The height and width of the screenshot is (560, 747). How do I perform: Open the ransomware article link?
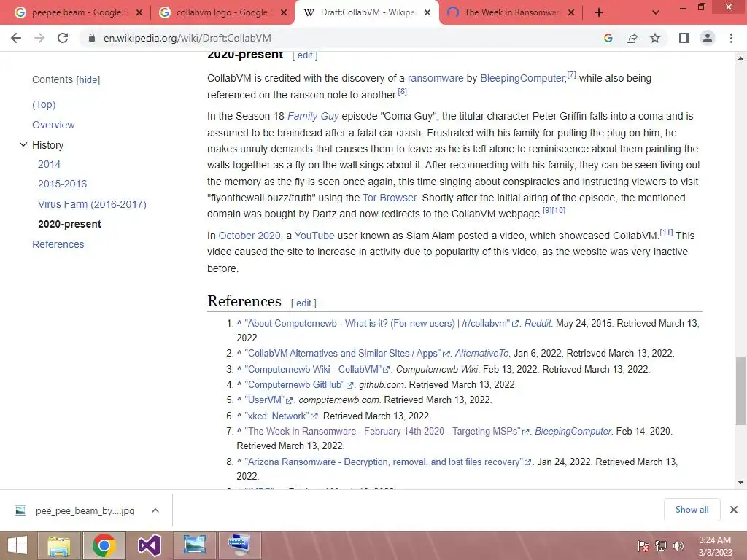click(436, 78)
